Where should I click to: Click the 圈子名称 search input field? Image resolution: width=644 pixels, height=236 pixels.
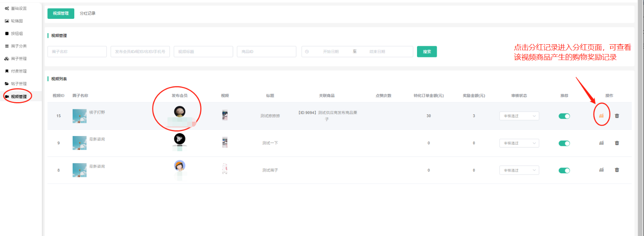pos(77,52)
